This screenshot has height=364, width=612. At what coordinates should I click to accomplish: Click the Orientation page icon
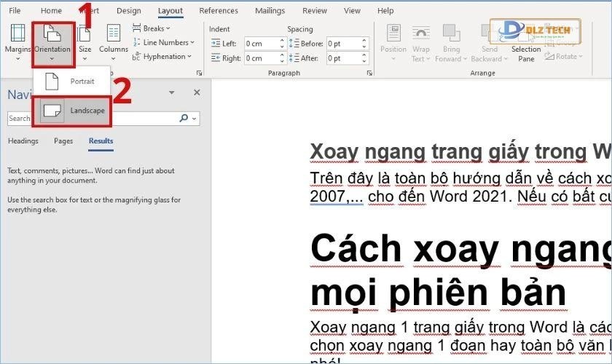click(52, 33)
